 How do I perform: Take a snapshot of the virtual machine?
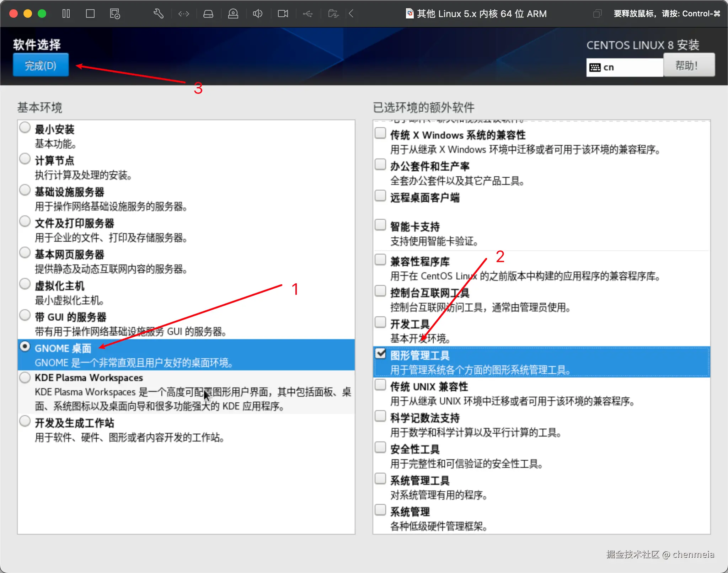coord(114,14)
